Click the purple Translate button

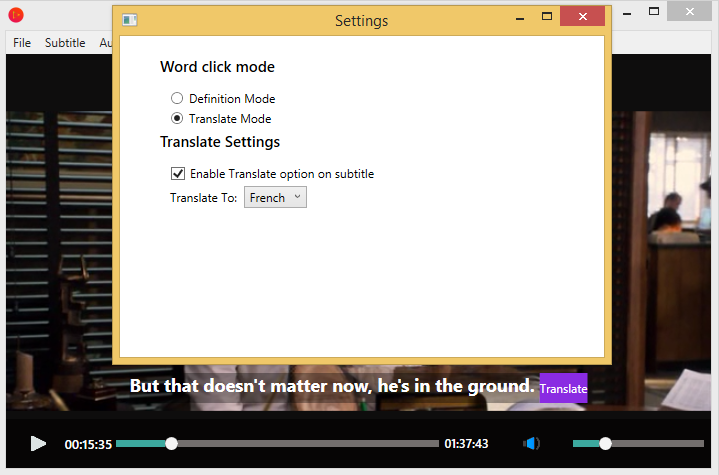coord(563,388)
